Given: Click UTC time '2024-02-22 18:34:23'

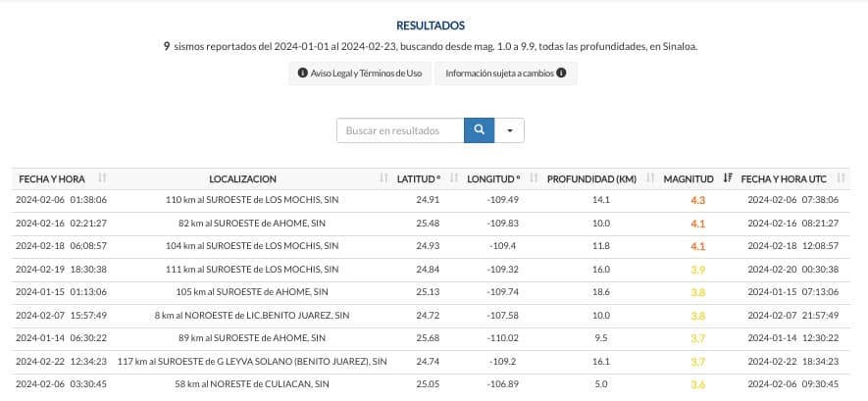Looking at the screenshot, I should [x=793, y=361].
